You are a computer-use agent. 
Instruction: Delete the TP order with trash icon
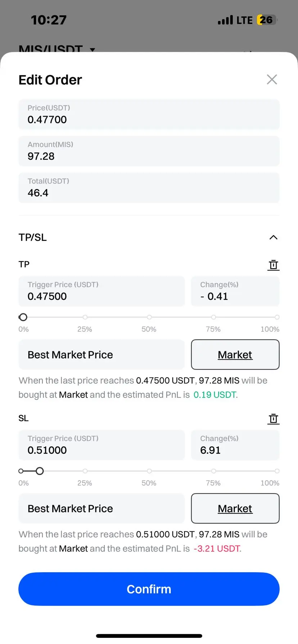point(273,265)
